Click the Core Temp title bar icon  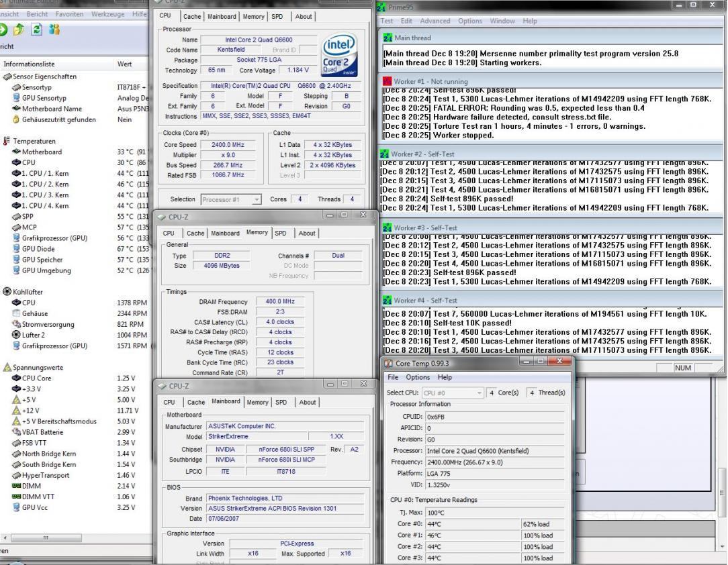390,364
